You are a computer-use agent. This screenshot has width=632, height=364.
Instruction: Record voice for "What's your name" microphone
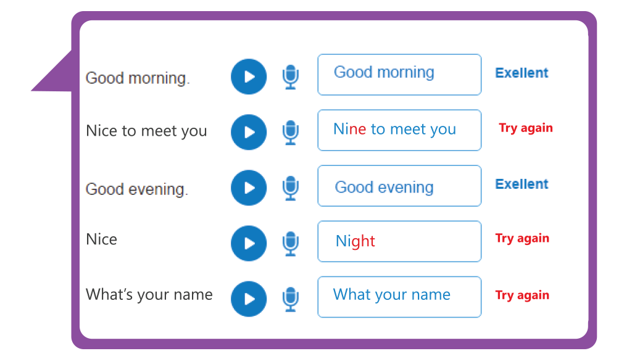(291, 299)
